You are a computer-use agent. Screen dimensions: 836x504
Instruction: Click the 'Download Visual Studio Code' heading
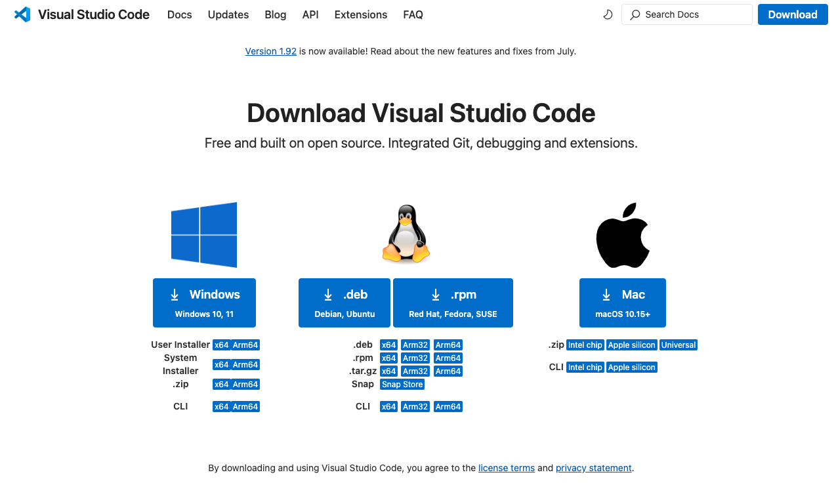click(421, 113)
